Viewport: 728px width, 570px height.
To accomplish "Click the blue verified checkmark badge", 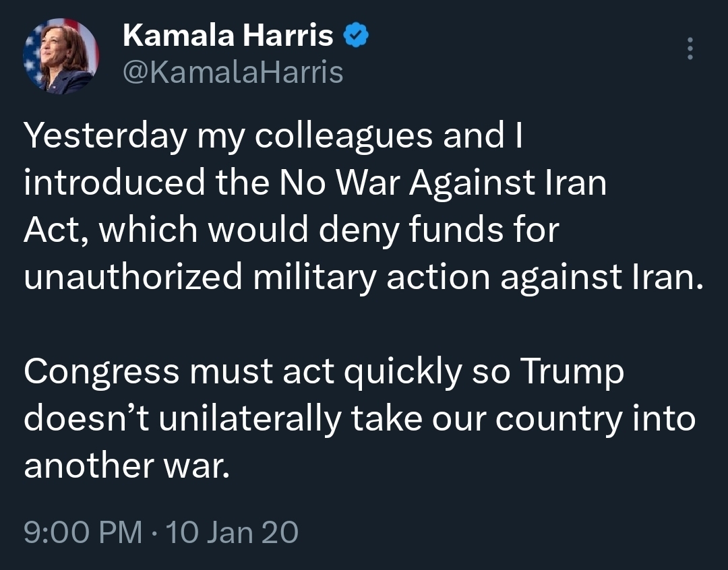I will click(356, 36).
